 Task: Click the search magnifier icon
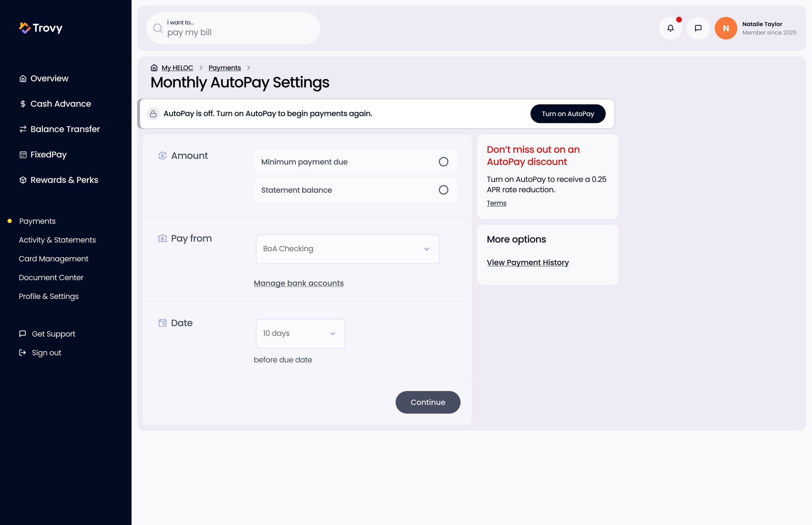coord(158,28)
